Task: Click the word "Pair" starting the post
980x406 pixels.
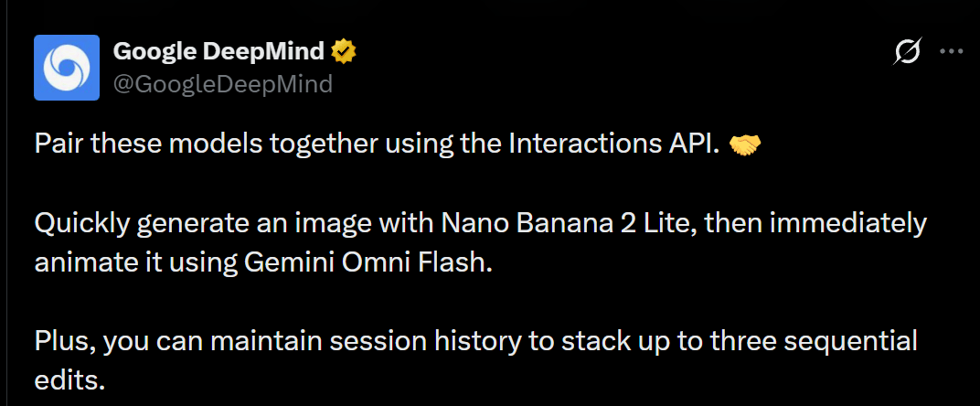Action: click(x=59, y=145)
